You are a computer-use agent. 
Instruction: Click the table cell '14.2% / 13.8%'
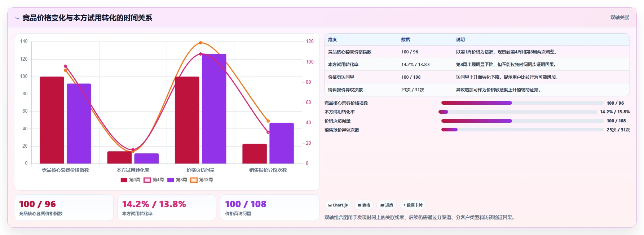416,65
